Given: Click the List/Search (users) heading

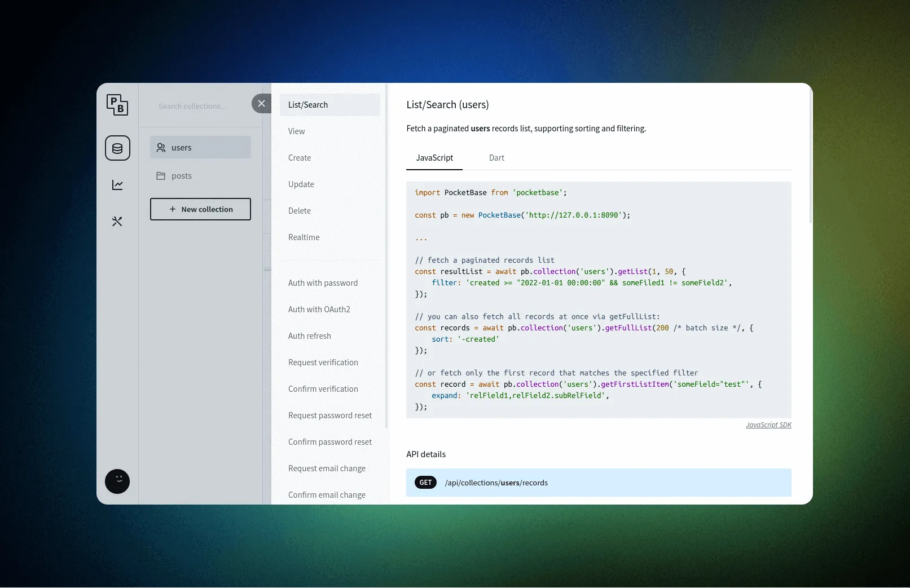Looking at the screenshot, I should coord(447,105).
